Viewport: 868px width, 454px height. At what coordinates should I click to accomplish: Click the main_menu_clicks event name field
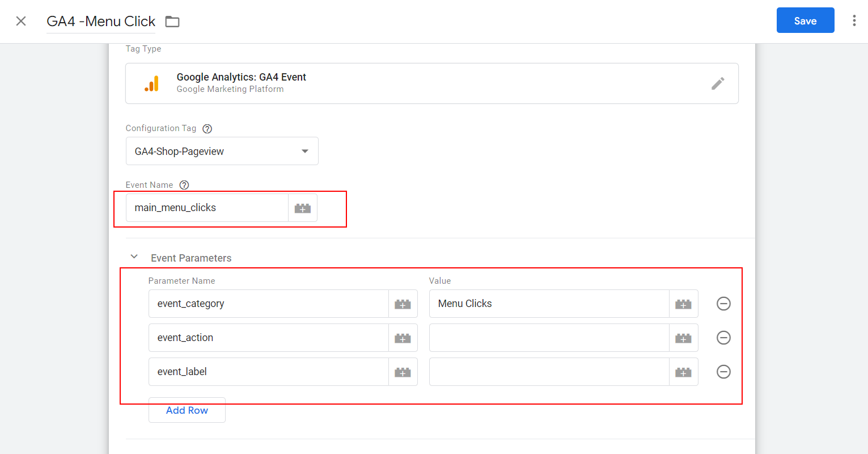(x=207, y=208)
